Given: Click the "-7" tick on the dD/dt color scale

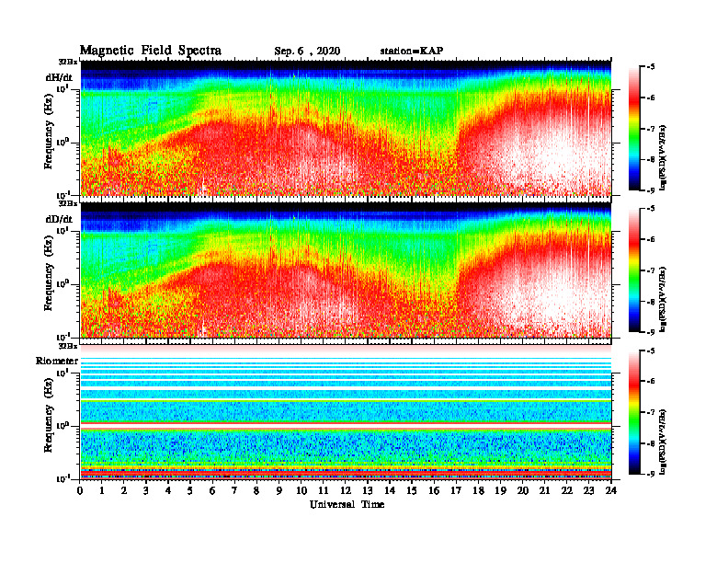Looking at the screenshot, I should click(x=652, y=270).
